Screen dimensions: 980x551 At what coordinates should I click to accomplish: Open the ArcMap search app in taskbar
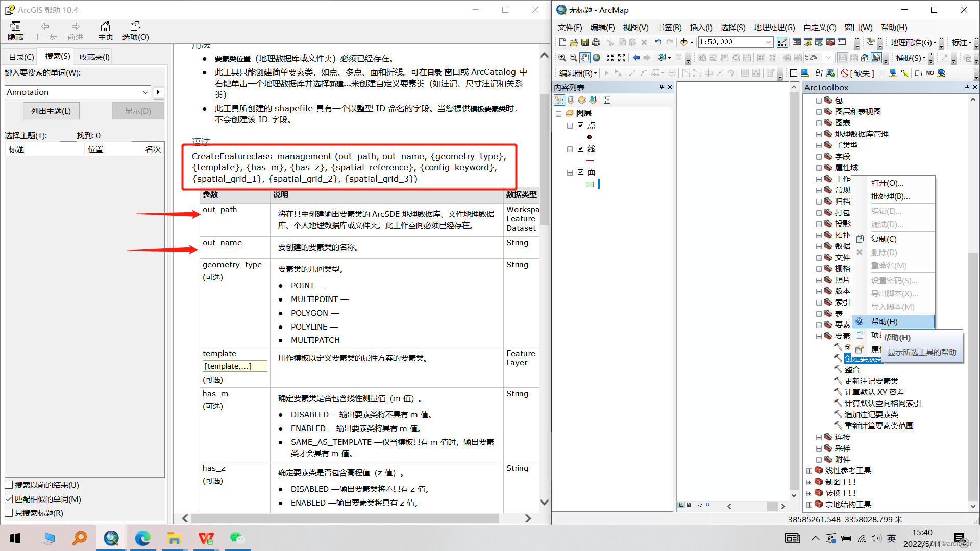tap(111, 538)
